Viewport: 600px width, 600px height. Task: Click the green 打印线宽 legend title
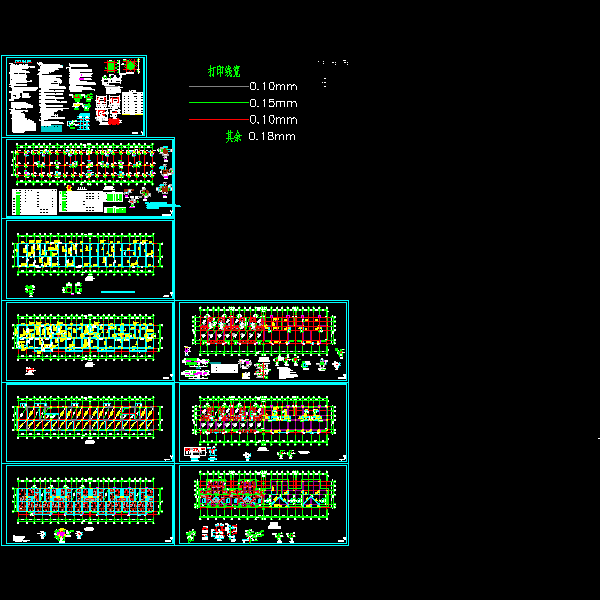(x=224, y=71)
